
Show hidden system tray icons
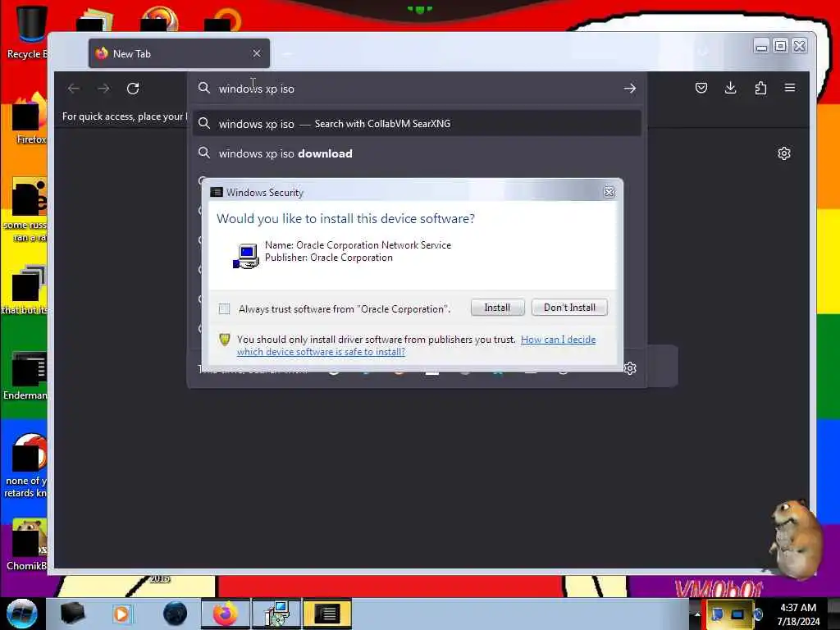tap(697, 614)
